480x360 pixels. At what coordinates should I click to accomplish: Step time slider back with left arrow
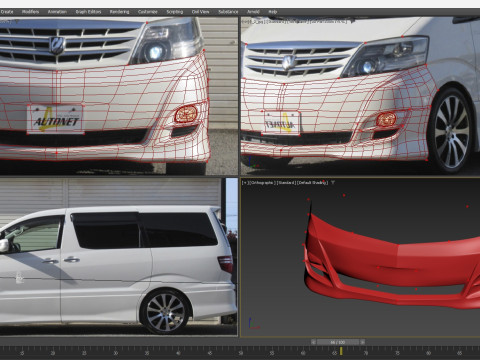(313, 342)
